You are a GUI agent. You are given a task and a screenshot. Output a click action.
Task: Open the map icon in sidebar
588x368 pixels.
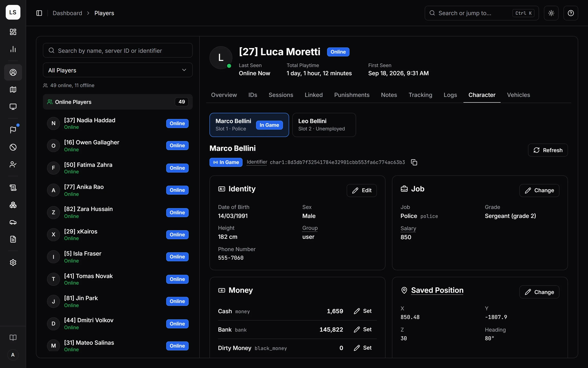click(x=13, y=90)
